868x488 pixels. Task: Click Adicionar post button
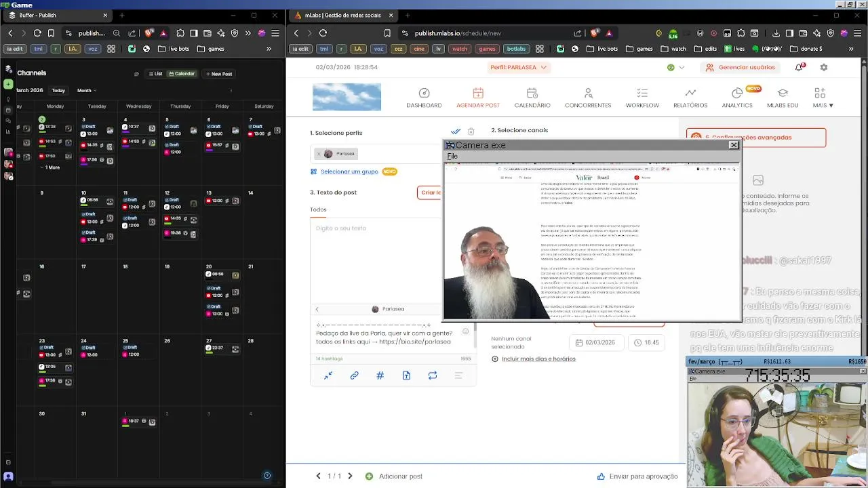[394, 476]
